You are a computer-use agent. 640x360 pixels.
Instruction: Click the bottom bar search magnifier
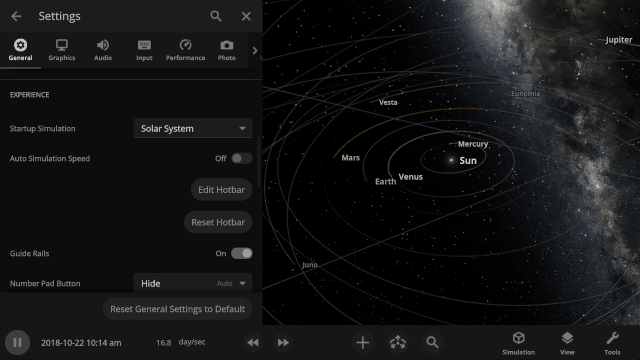click(432, 342)
